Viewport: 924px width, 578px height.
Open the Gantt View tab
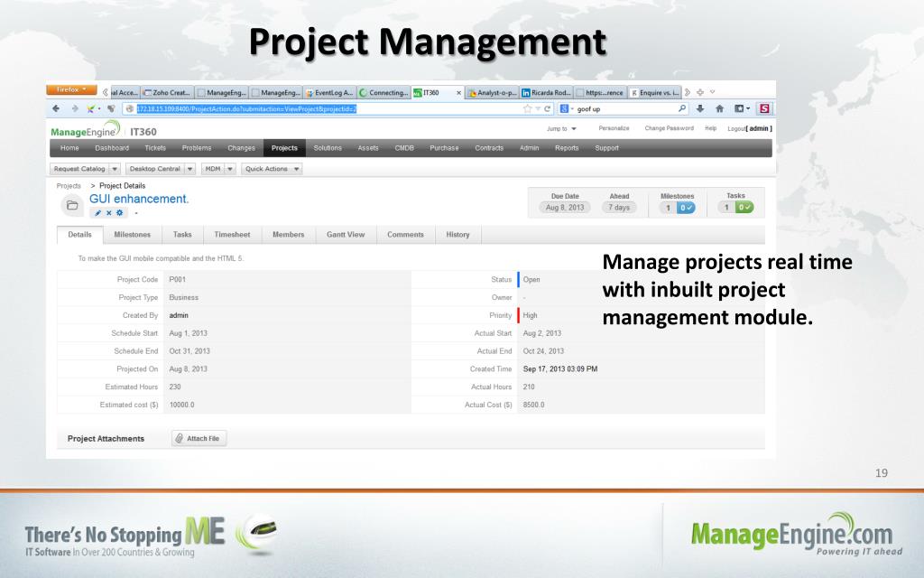pos(346,235)
